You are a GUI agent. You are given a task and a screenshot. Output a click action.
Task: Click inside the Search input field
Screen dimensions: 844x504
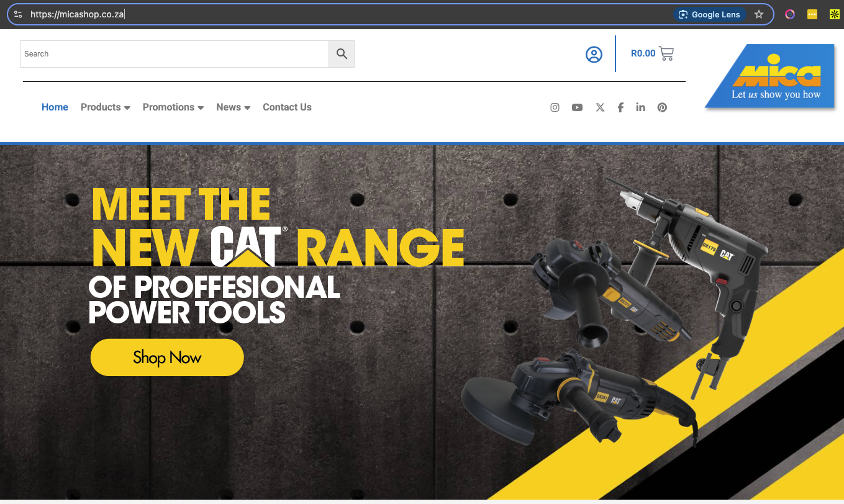tap(174, 53)
